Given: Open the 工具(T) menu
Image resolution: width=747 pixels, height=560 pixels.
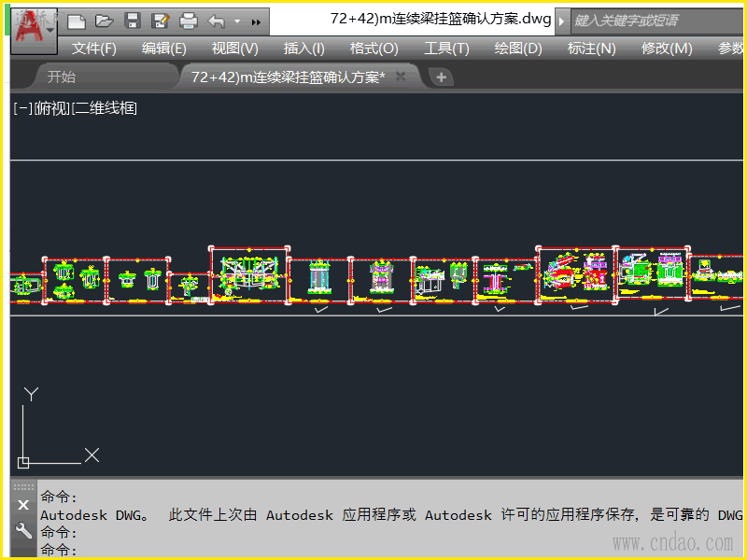Looking at the screenshot, I should (x=447, y=49).
